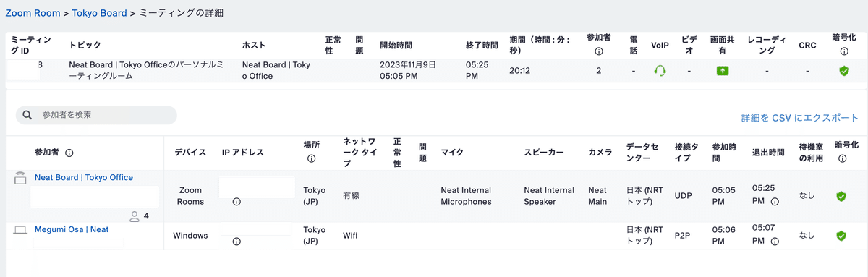Screen dimensions: 868x277
Task: Click the meeting encryption shield icon
Action: coord(843,71)
